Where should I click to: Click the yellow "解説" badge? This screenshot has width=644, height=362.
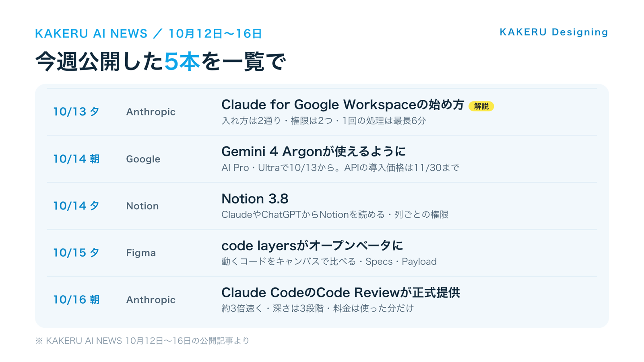tap(481, 106)
